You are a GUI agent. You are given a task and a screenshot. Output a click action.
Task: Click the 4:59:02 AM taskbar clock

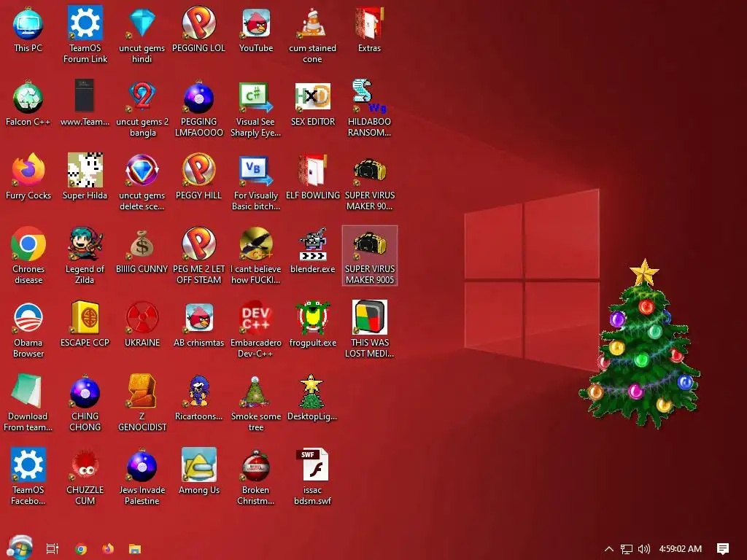[x=681, y=549]
